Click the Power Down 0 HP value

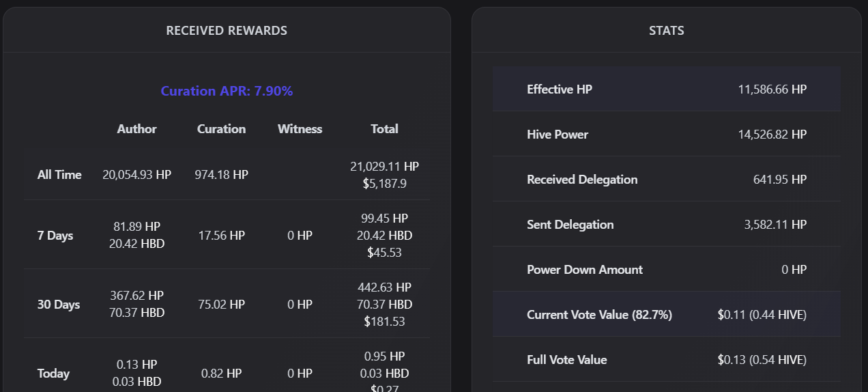[x=794, y=270]
